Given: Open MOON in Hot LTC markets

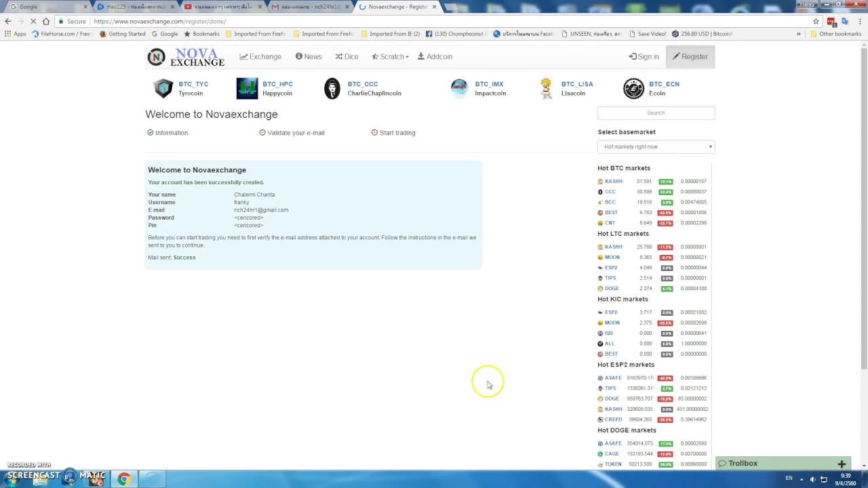Looking at the screenshot, I should [612, 258].
